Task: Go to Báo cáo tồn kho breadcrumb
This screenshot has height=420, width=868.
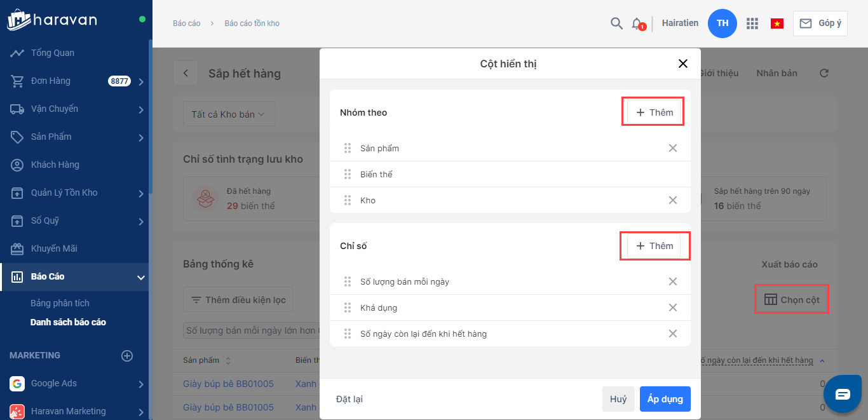Action: [x=252, y=24]
